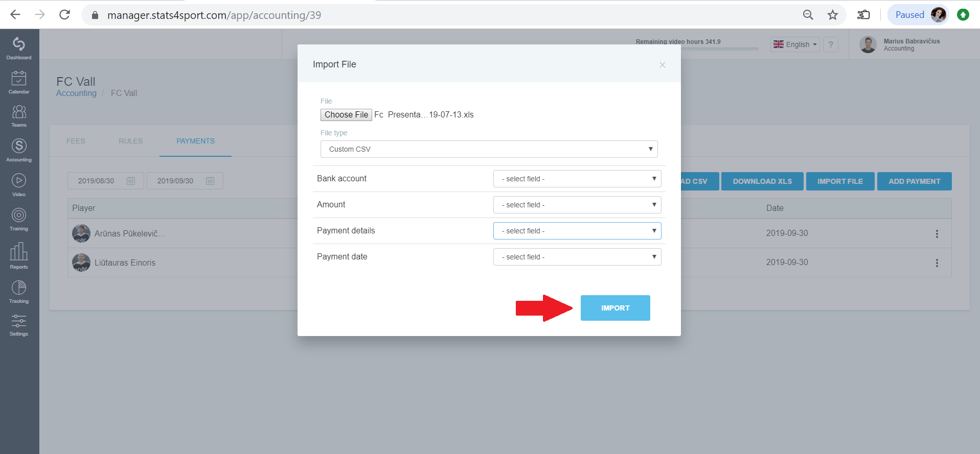Image resolution: width=980 pixels, height=454 pixels.
Task: Open the media control icon in browser toolbar
Action: [863, 15]
